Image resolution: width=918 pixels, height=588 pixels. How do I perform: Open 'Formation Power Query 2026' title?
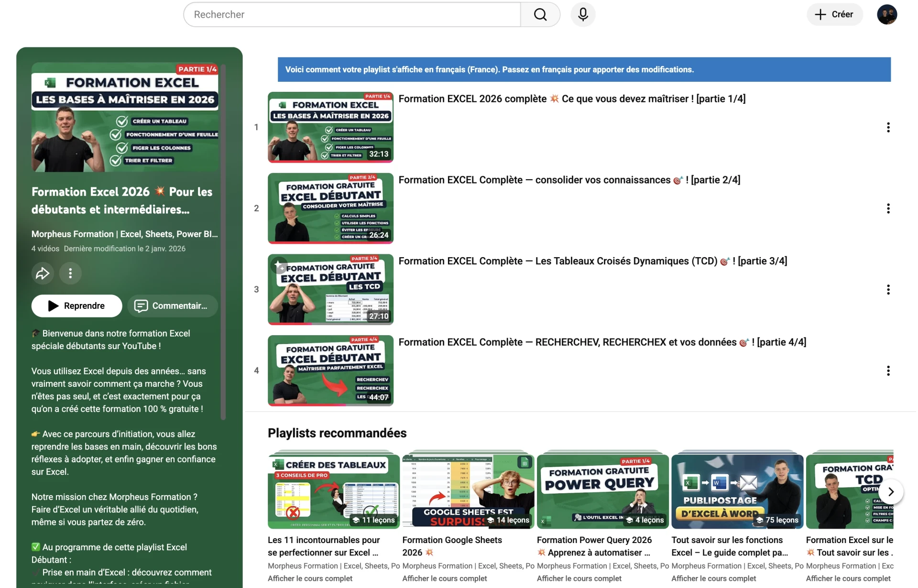(x=594, y=546)
